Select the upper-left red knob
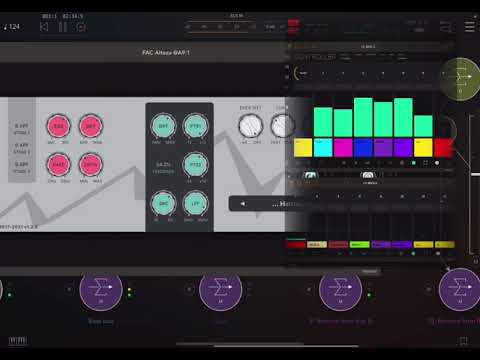The image size is (480, 360). pyautogui.click(x=58, y=126)
